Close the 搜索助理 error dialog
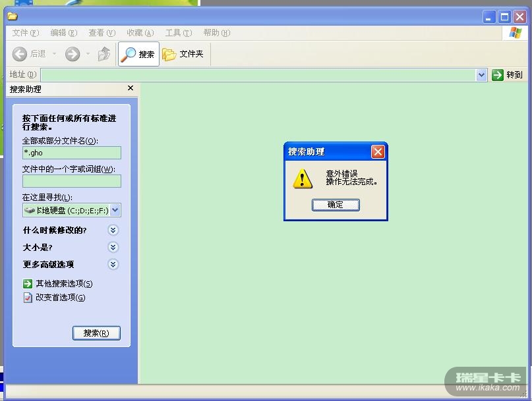 (x=378, y=151)
